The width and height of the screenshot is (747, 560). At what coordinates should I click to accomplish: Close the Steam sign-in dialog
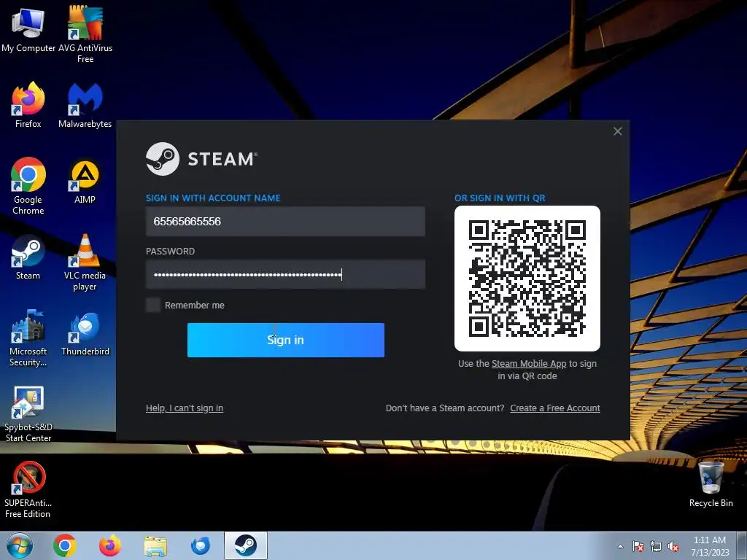[617, 131]
